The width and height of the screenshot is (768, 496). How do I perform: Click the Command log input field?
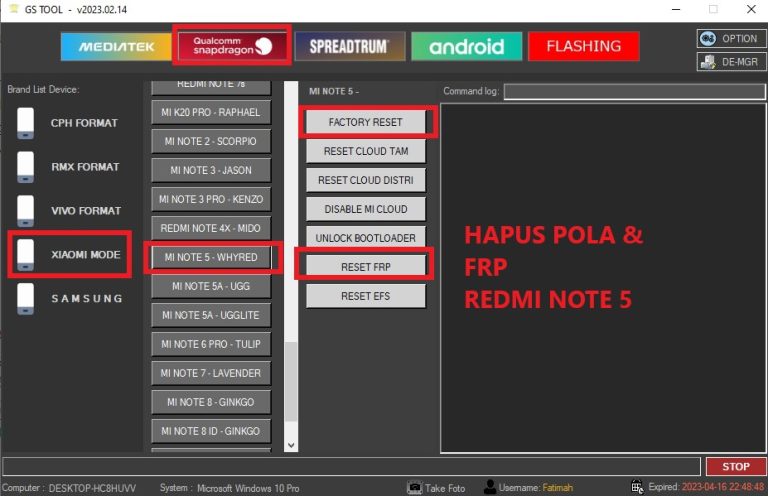634,92
